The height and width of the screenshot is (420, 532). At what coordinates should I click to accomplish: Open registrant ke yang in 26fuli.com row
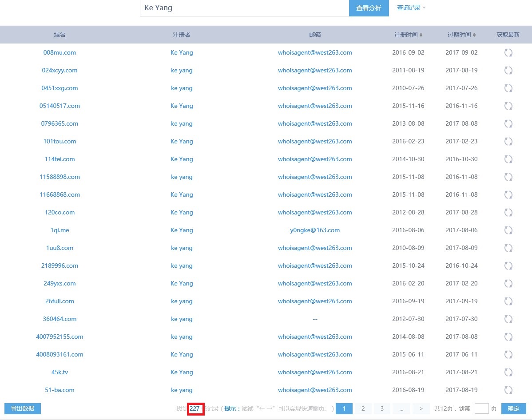(182, 301)
